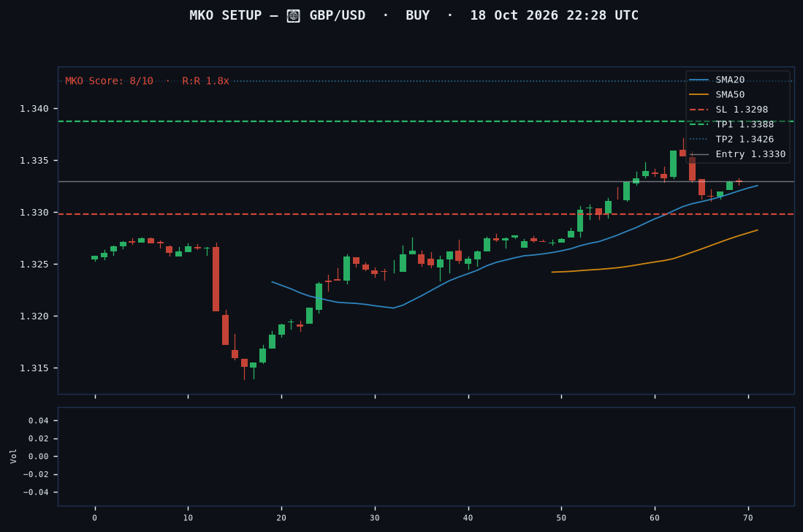Click the GBP/USD pair name in title
803x532 pixels.
pos(338,15)
